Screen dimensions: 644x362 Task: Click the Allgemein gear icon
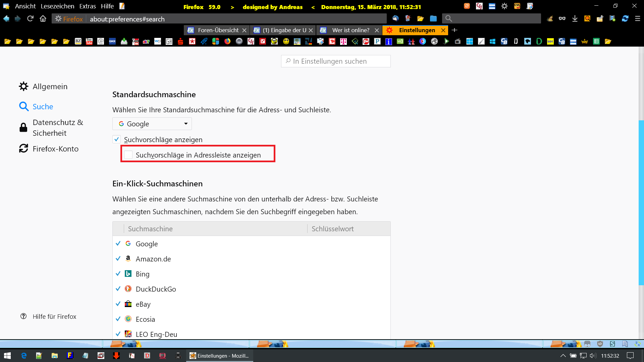point(23,86)
